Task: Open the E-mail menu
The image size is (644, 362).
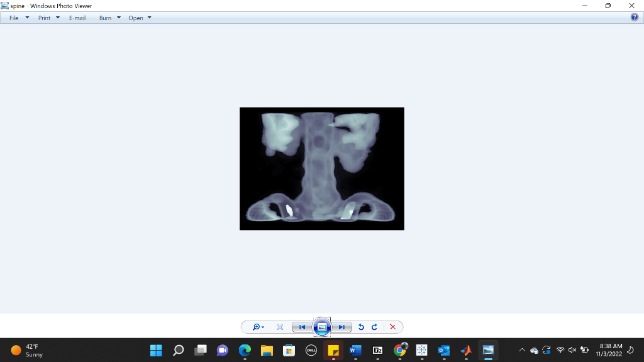Action: 77,18
